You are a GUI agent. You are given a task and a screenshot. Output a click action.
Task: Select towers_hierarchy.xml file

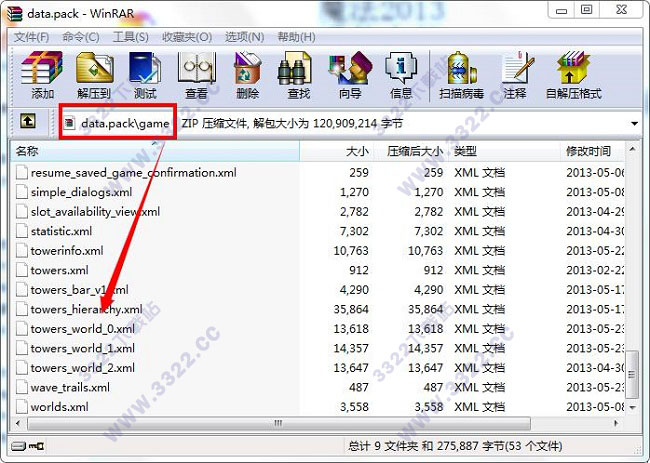(x=86, y=309)
